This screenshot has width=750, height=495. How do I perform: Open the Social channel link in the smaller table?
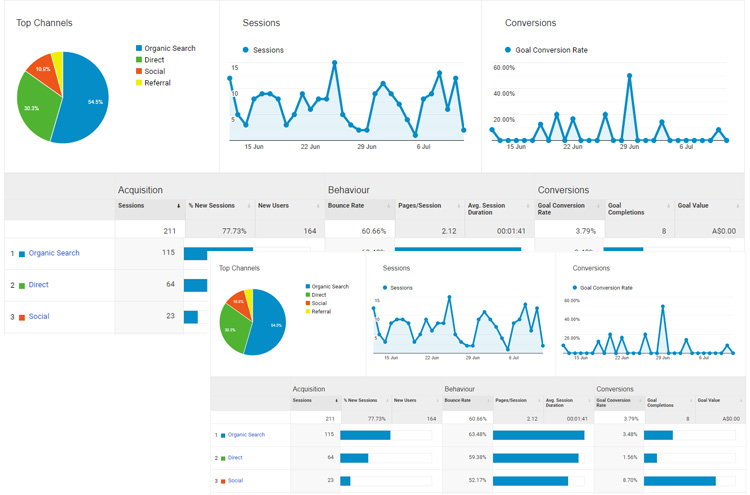click(x=235, y=480)
